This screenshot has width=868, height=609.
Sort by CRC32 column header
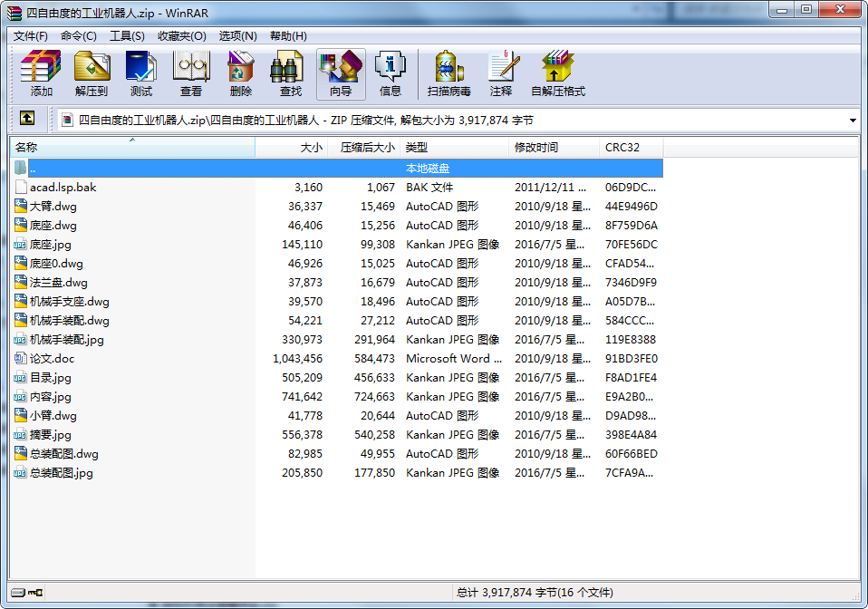[x=632, y=148]
